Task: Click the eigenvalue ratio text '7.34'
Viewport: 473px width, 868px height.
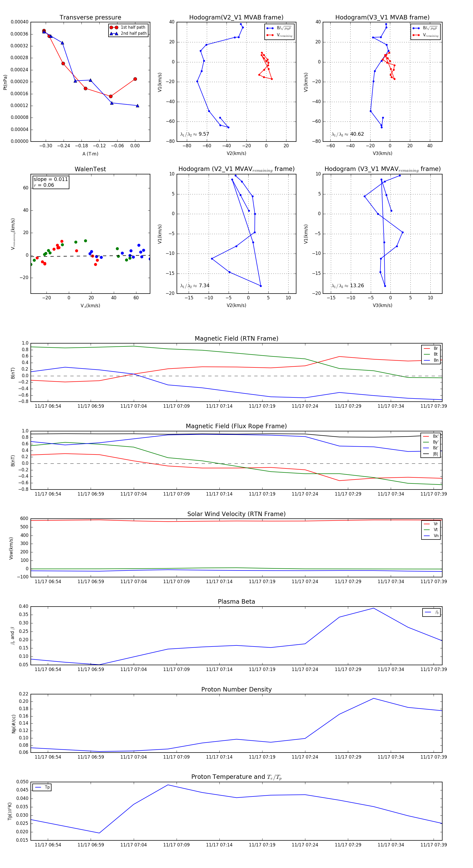Action: point(204,286)
